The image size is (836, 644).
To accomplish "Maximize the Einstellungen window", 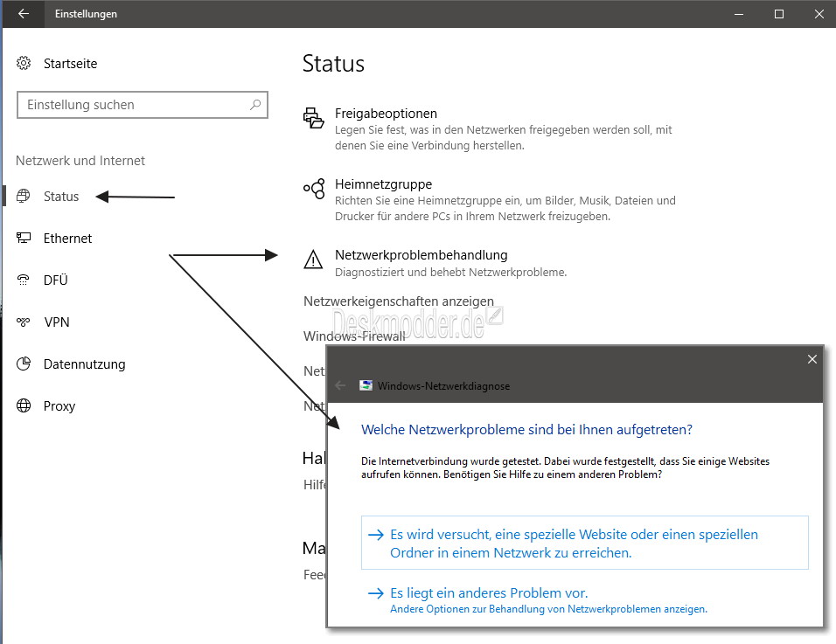I will [x=779, y=14].
